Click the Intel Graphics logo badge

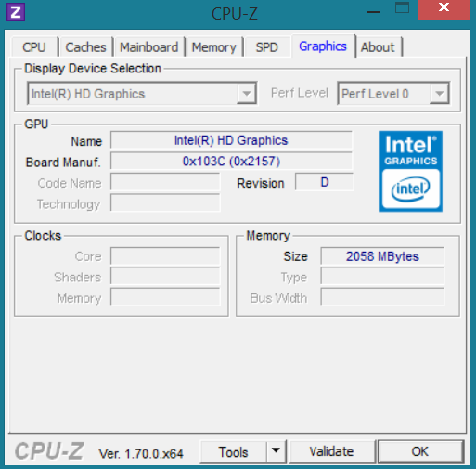pos(410,171)
